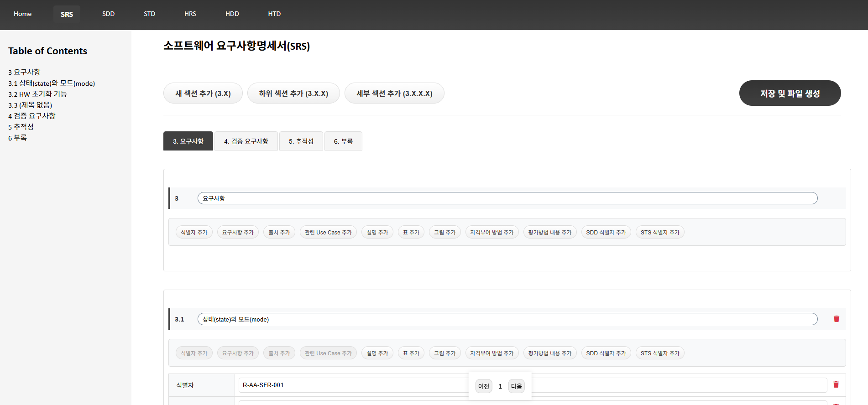The height and width of the screenshot is (405, 868).
Task: Click '관련 Use Case 추가' in section 3
Action: click(x=328, y=232)
